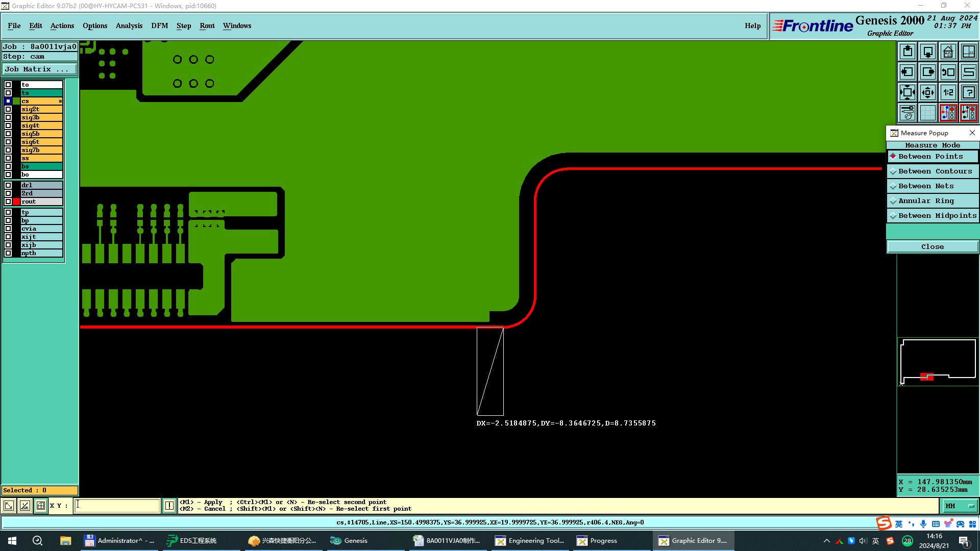980x551 pixels.
Task: Click the undo previous view icon
Action: 948,72
